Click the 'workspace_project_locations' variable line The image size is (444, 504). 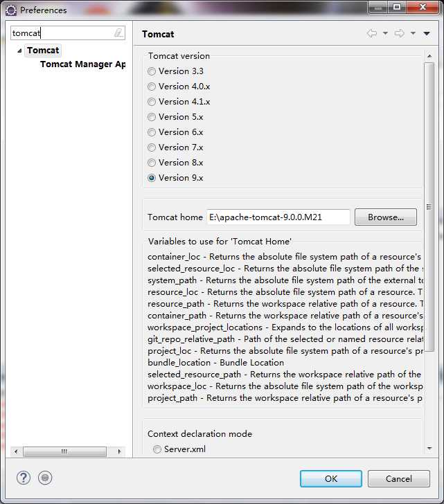coord(285,327)
